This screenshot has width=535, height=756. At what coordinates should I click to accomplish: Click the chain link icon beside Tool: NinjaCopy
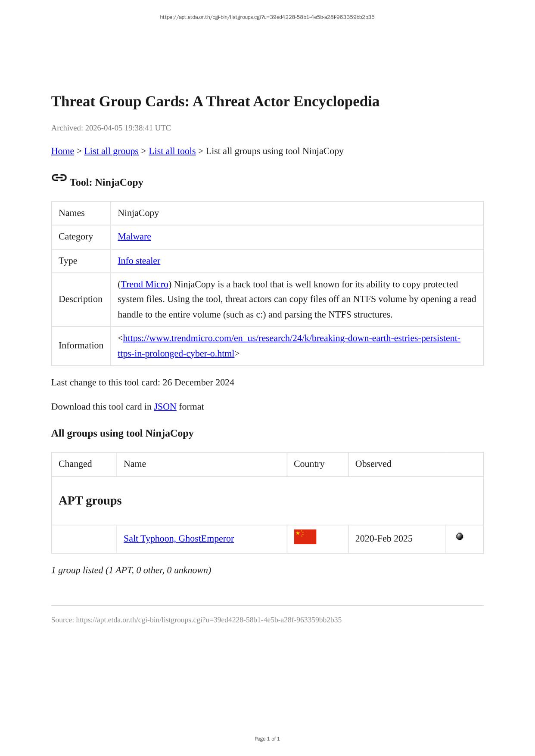59,178
